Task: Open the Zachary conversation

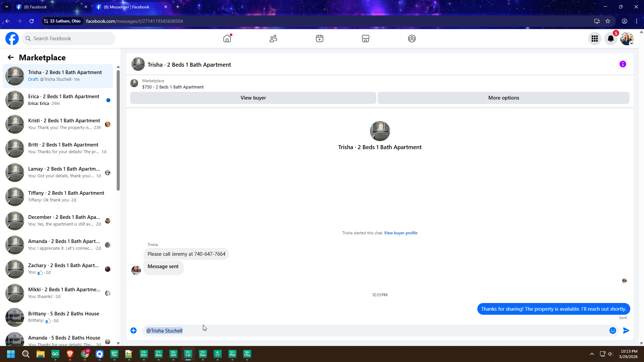Action: (x=58, y=269)
